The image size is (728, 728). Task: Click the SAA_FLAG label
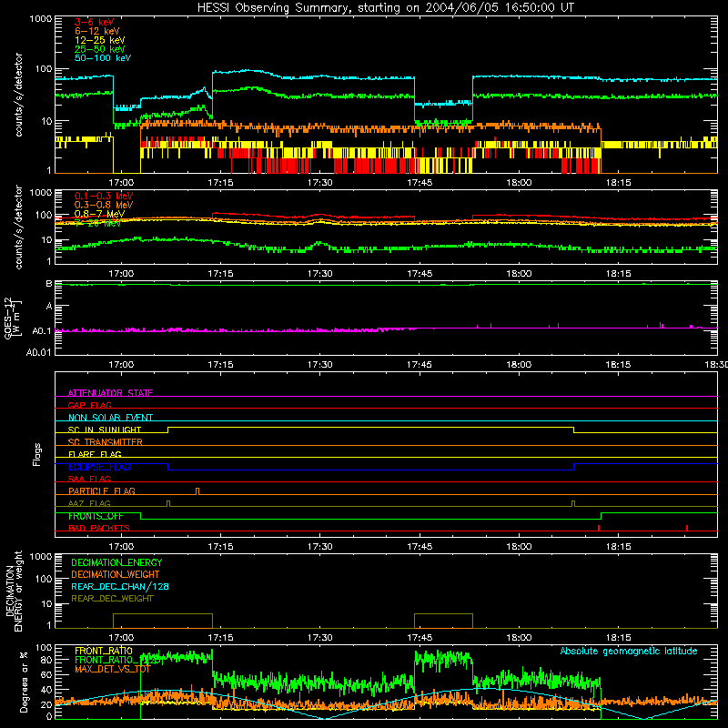89,479
